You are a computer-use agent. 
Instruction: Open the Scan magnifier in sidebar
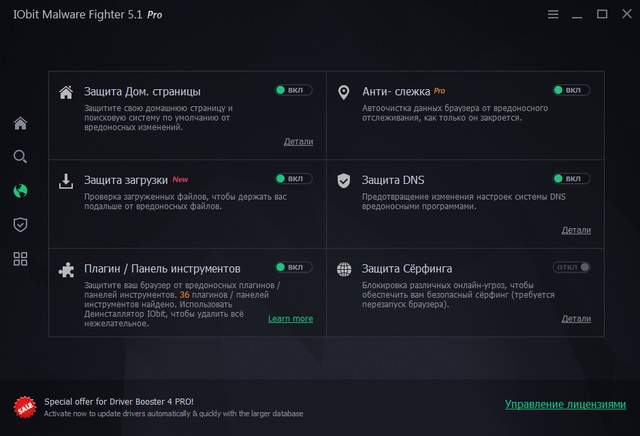(x=20, y=157)
